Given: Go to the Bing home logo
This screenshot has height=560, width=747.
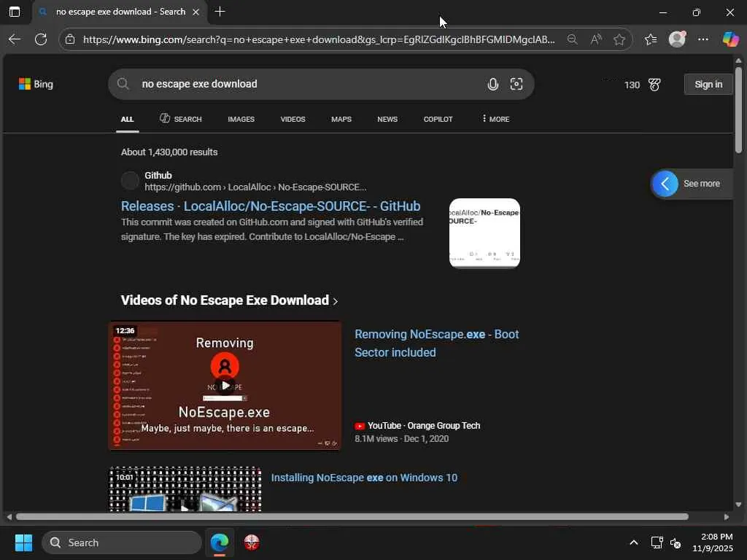Looking at the screenshot, I should coord(36,85).
